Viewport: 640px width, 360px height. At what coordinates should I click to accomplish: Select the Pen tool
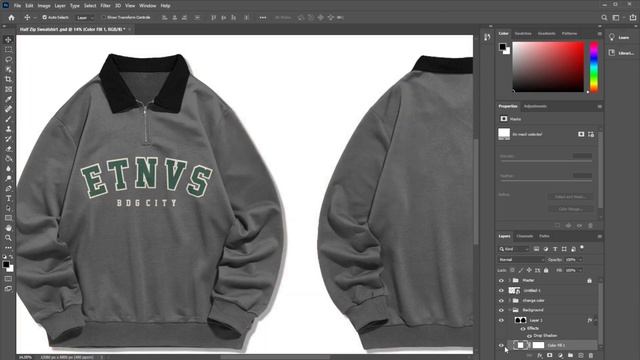point(8,189)
